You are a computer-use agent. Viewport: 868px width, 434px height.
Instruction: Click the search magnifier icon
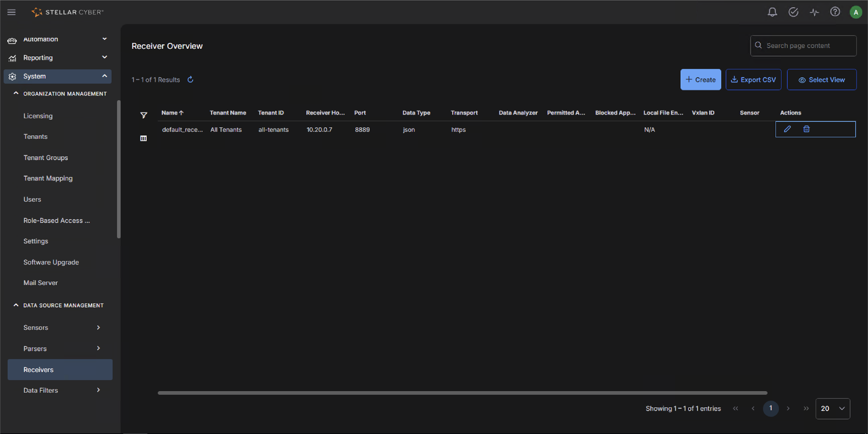click(x=758, y=45)
